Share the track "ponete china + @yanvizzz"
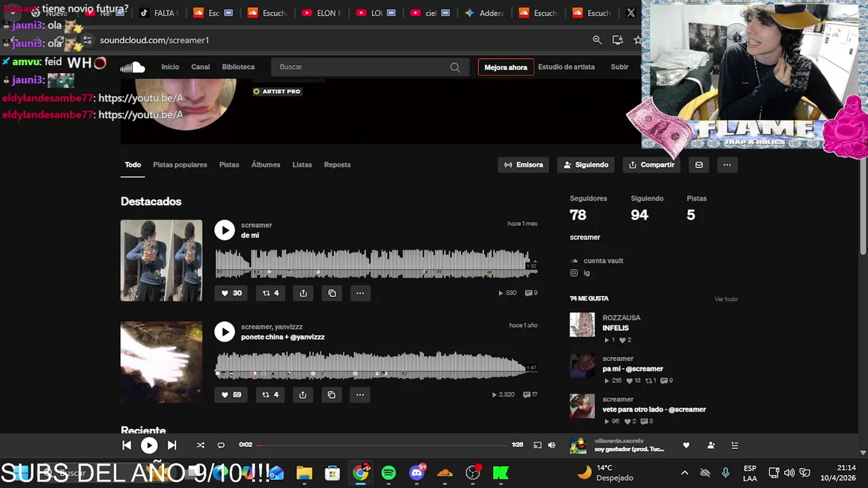This screenshot has height=488, width=868. (x=303, y=394)
